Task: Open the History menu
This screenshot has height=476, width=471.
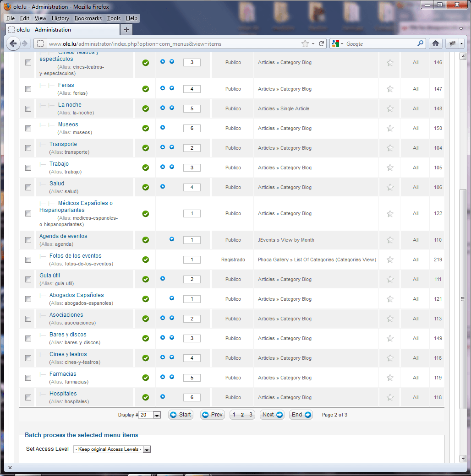Action: [60, 18]
